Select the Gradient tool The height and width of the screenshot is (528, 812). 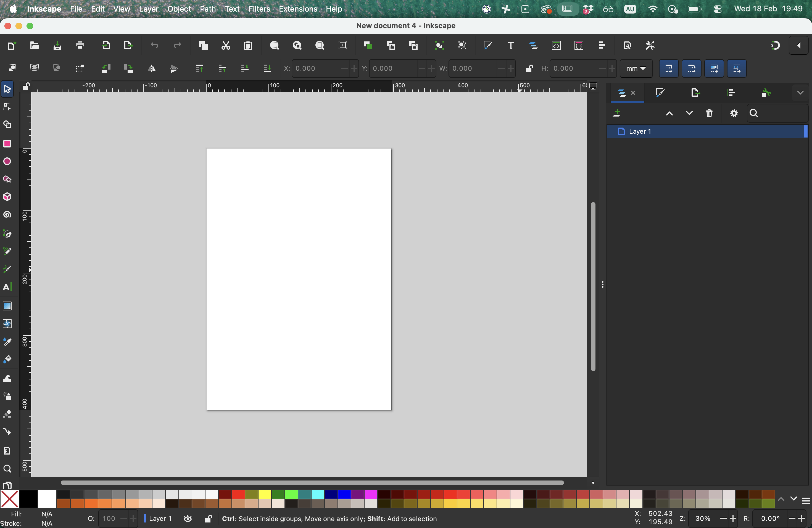click(x=7, y=306)
